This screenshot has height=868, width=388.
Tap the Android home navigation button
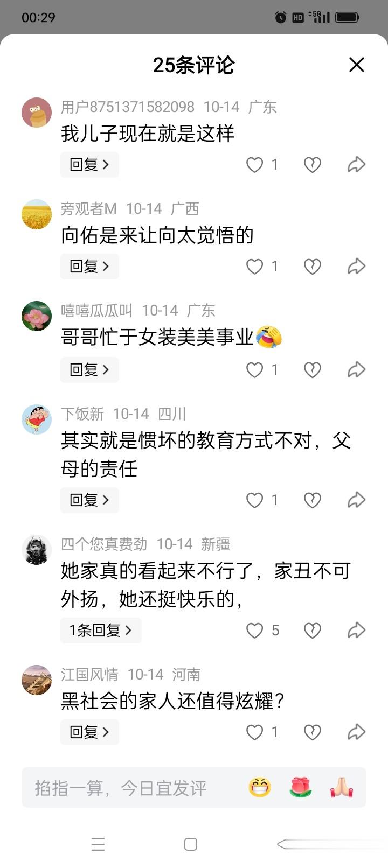click(x=191, y=844)
